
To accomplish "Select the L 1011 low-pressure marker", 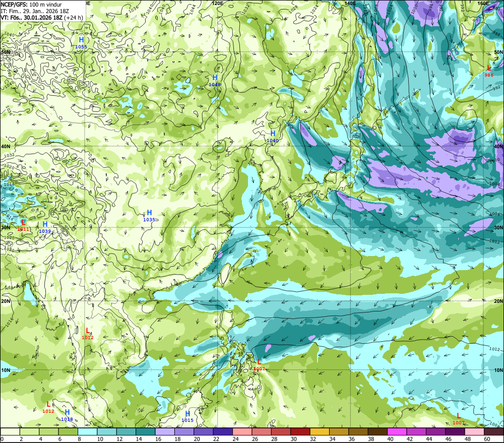I will (x=23, y=225).
